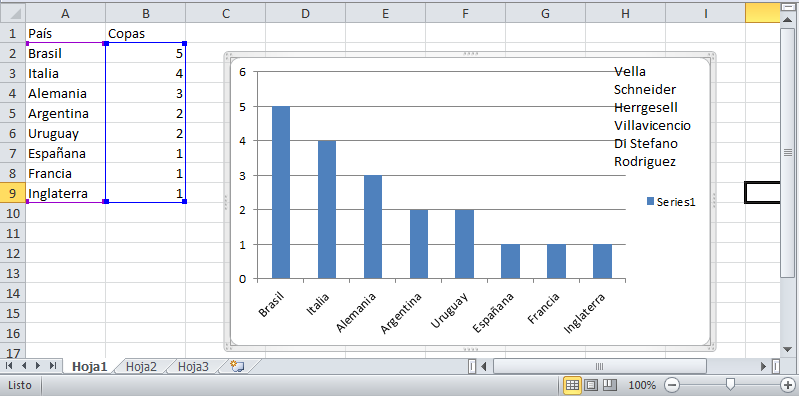Open the Hoja2 sheet tab

(141, 366)
